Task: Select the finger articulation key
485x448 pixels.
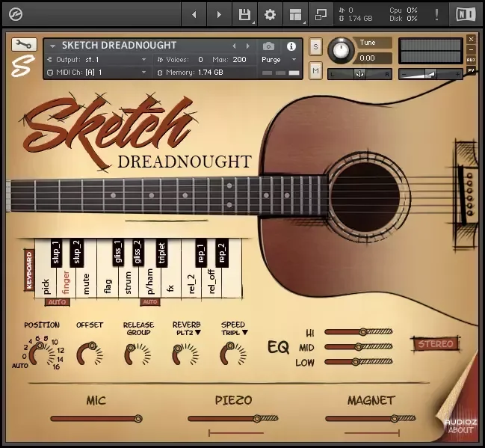Action: pos(66,283)
